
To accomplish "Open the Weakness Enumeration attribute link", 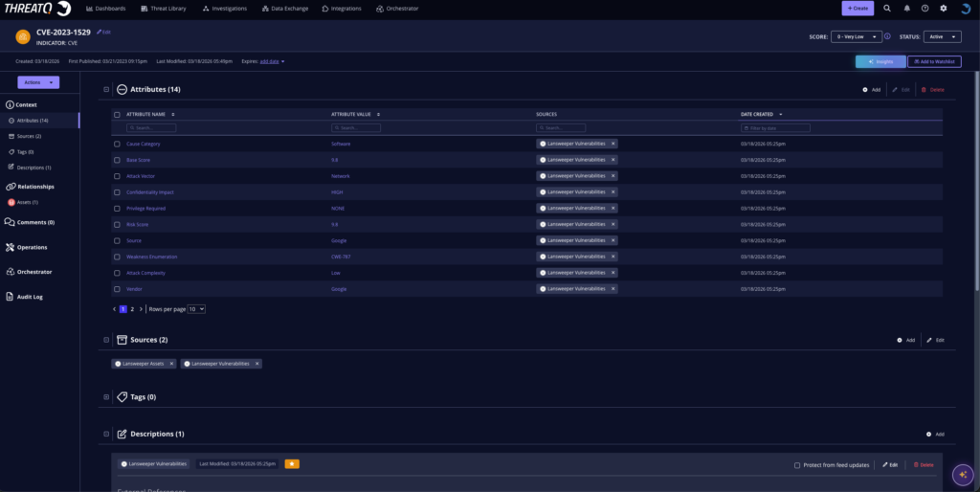I will point(152,257).
